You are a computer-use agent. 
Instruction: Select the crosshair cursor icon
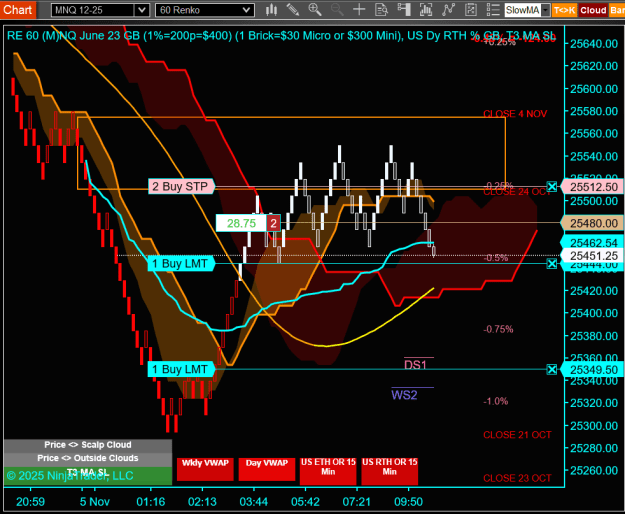point(359,10)
